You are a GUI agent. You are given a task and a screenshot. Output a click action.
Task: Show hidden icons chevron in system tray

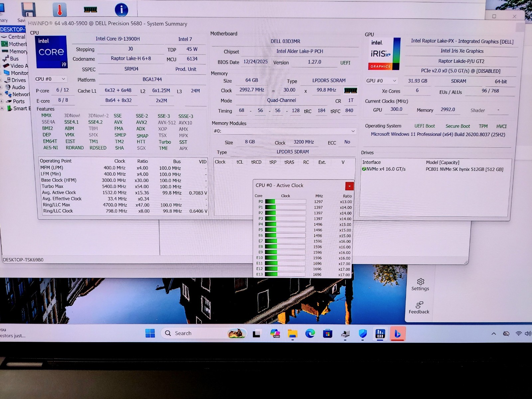tap(494, 333)
